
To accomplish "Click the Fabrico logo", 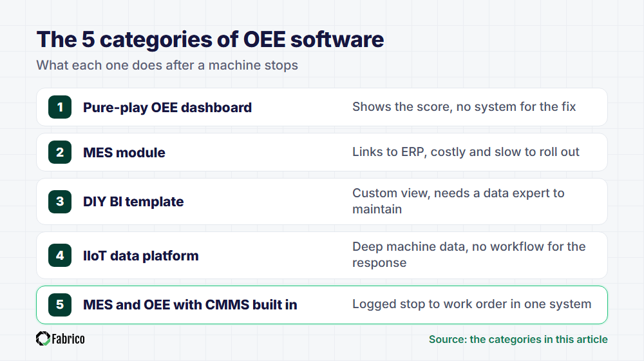I will 61,339.
